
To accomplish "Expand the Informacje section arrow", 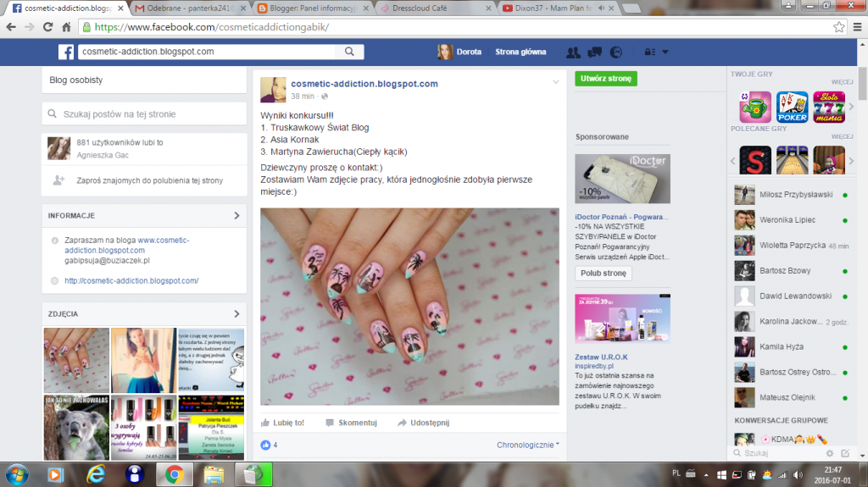I will pyautogui.click(x=236, y=216).
